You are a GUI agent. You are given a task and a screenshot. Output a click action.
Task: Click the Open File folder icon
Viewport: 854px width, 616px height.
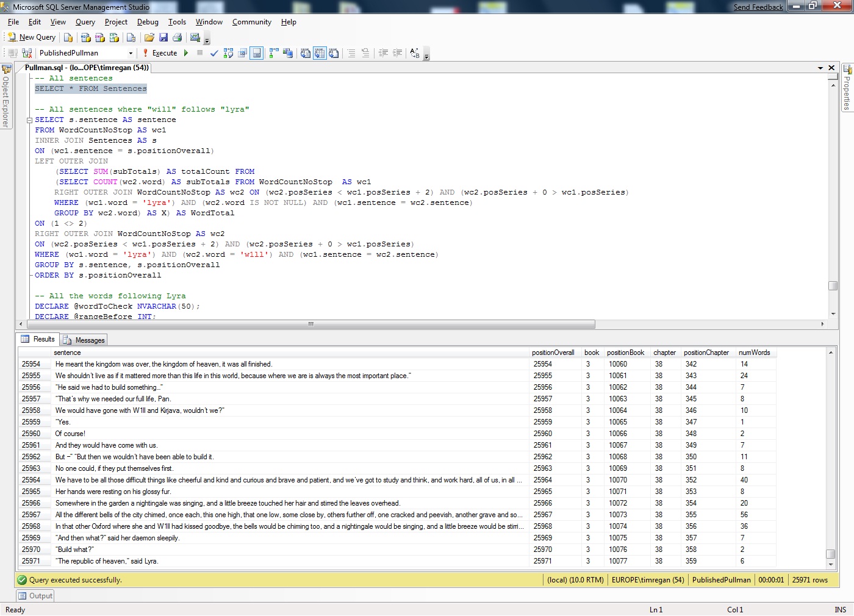149,37
